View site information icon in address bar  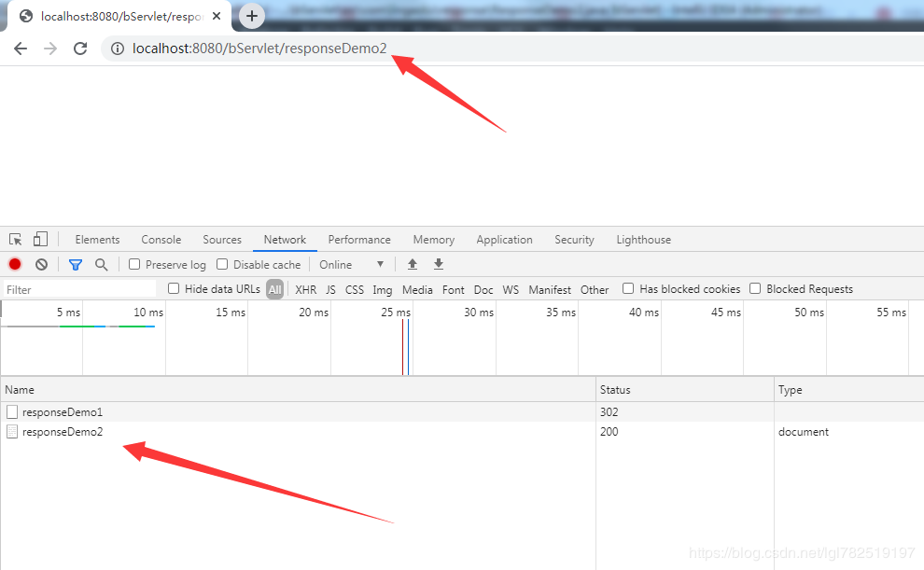[118, 49]
